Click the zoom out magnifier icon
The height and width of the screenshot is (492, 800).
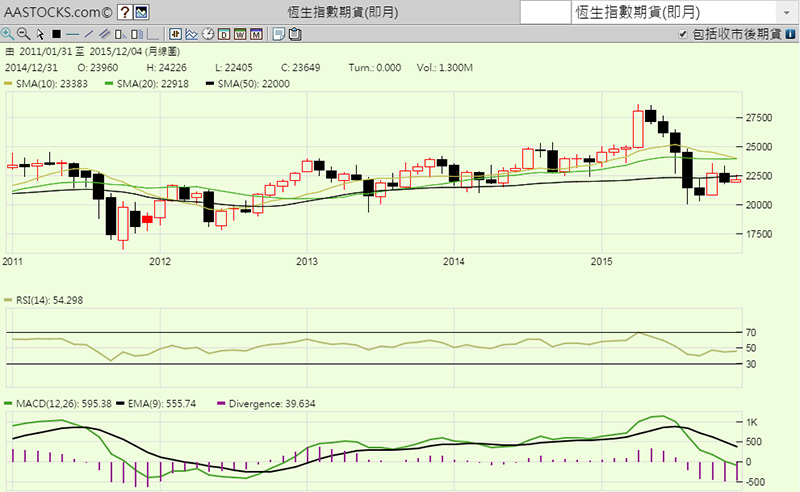(x=23, y=33)
